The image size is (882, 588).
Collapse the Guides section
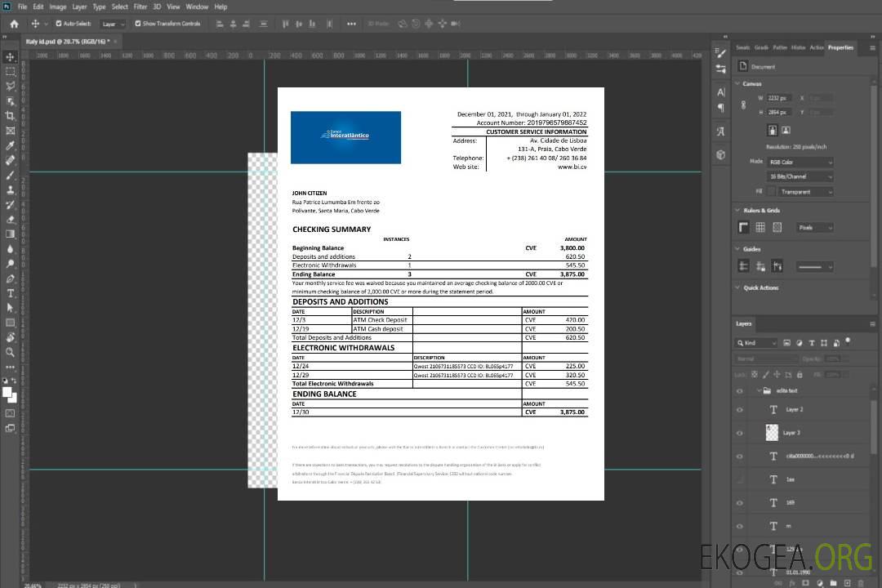(x=737, y=249)
